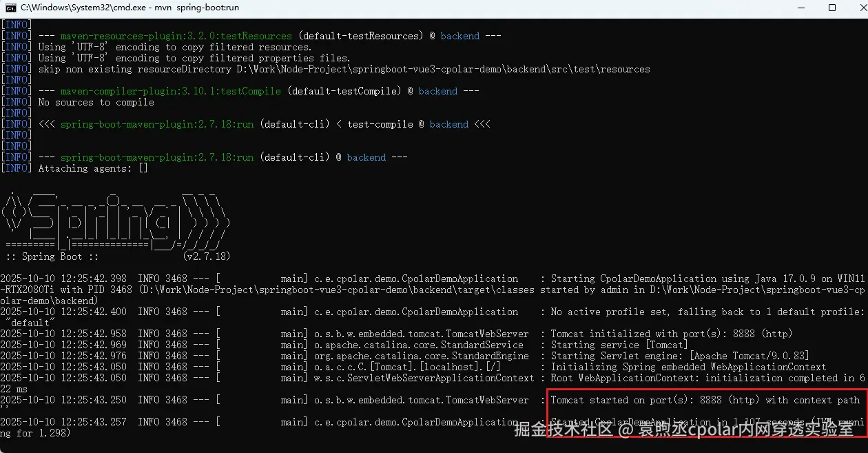
Task: Click 'Starting Servlet engine: [Apache Tomcat/9.0.83]' message
Action: tap(680, 356)
